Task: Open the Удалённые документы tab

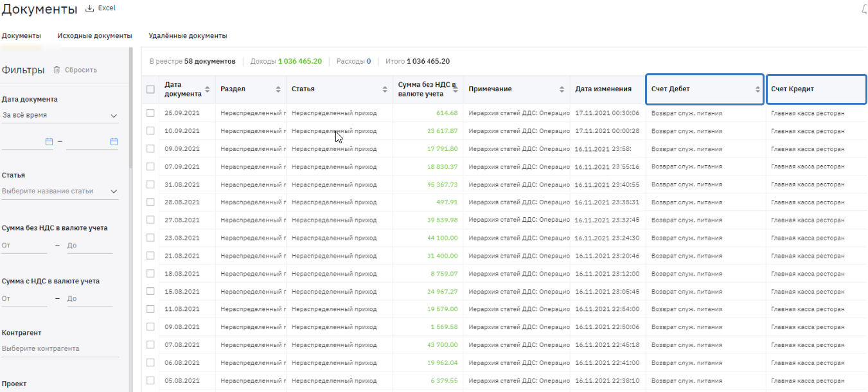Action: point(188,36)
